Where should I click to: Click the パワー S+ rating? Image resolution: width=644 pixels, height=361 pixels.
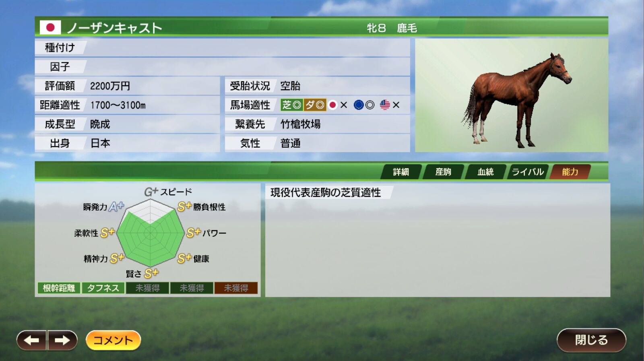(x=194, y=233)
